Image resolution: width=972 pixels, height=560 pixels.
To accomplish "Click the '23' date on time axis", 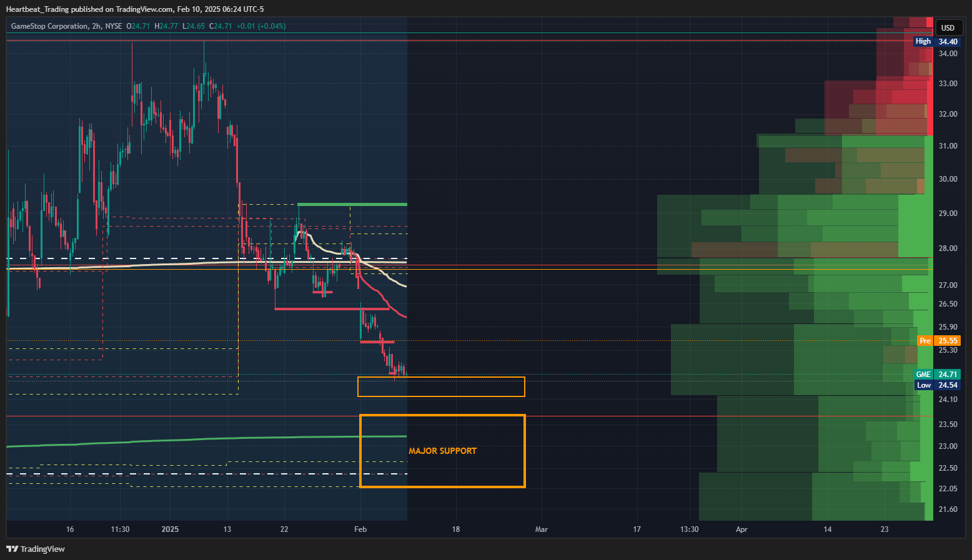I will [x=885, y=529].
